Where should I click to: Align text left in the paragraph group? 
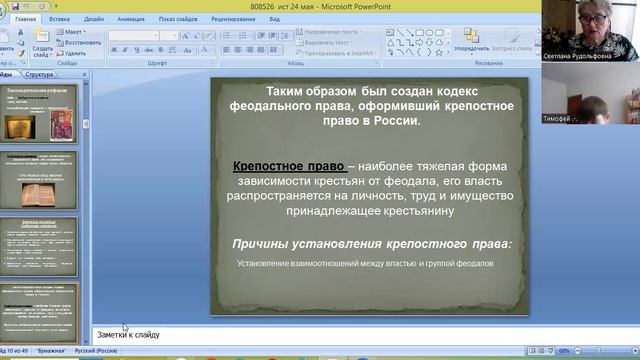(x=227, y=50)
